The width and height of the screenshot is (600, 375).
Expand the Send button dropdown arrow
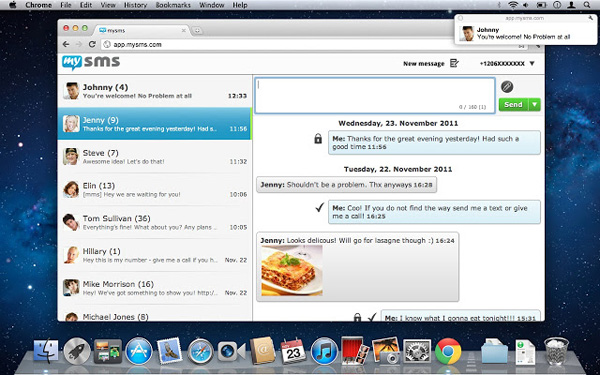pyautogui.click(x=535, y=104)
